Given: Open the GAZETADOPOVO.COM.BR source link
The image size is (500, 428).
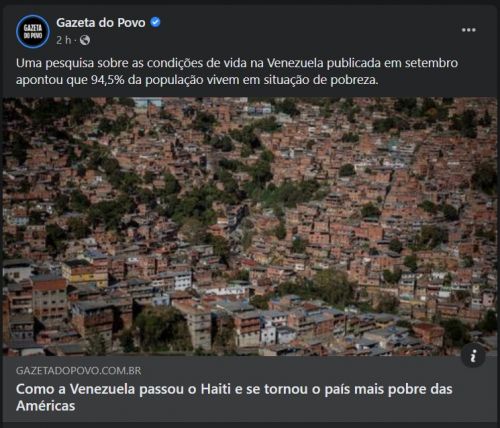Looking at the screenshot, I should 79,371.
